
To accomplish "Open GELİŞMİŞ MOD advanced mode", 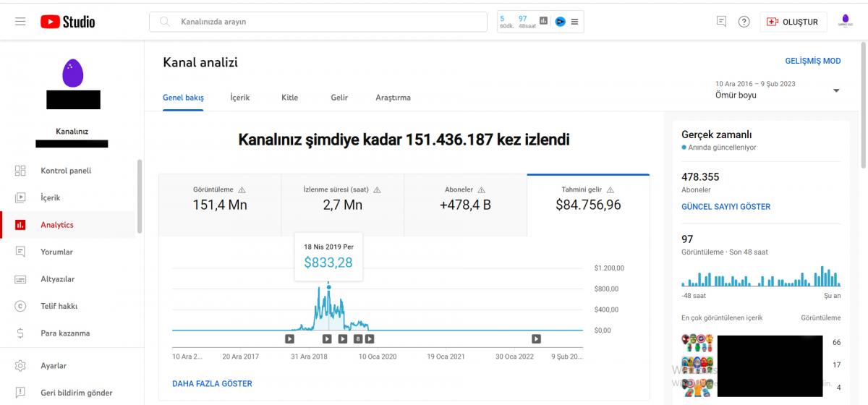I will (x=813, y=61).
